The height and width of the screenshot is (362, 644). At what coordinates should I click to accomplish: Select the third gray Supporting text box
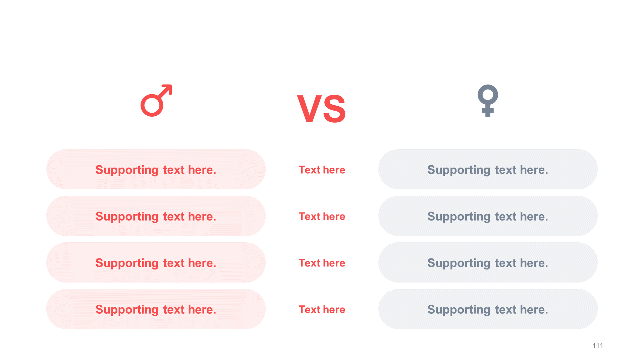[x=488, y=262]
